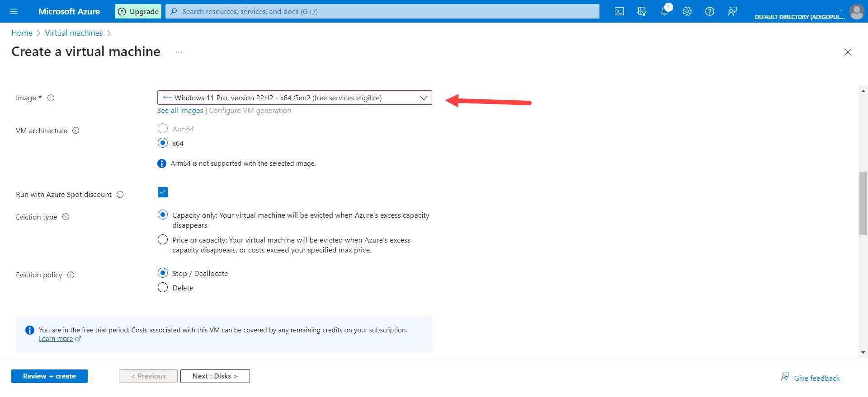Viewport: 868px width, 397px height.
Task: Click the Upgrade button
Action: tap(139, 11)
